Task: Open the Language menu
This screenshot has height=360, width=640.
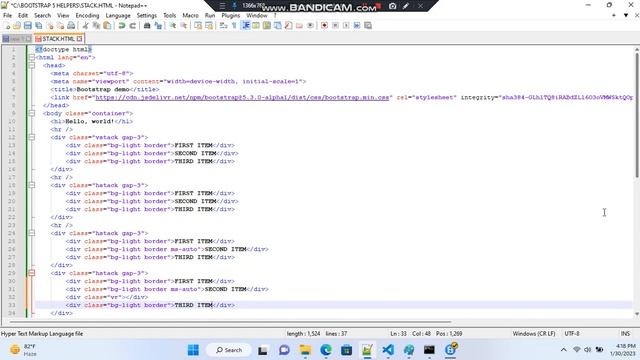Action: click(x=118, y=16)
